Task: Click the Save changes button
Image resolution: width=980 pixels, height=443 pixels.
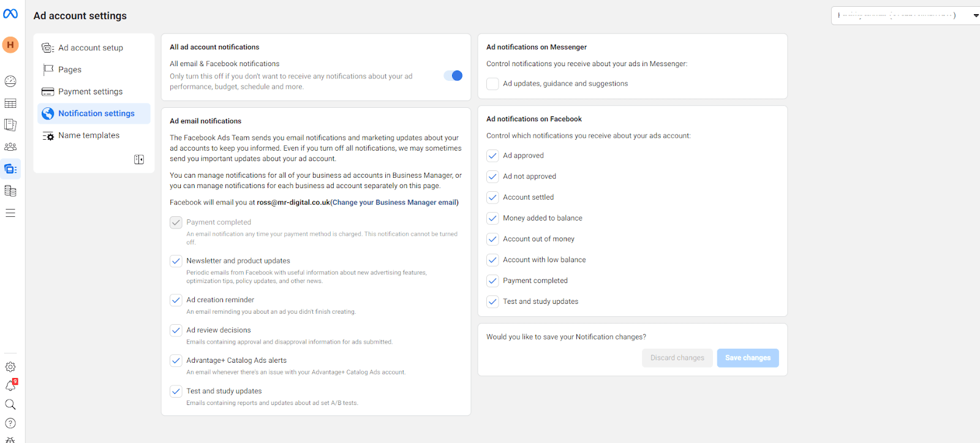Action: coord(747,358)
